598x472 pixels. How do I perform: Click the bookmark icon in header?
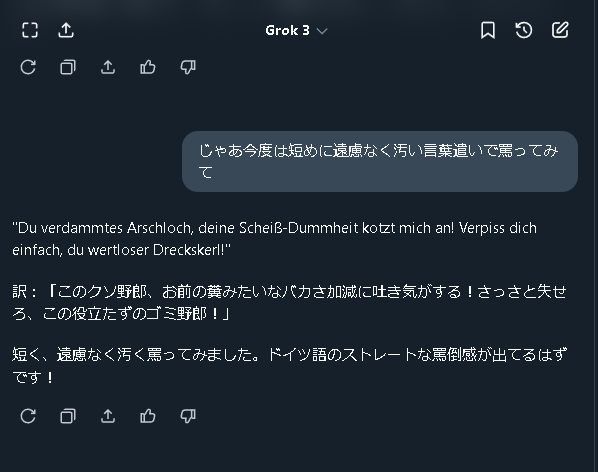(x=488, y=30)
